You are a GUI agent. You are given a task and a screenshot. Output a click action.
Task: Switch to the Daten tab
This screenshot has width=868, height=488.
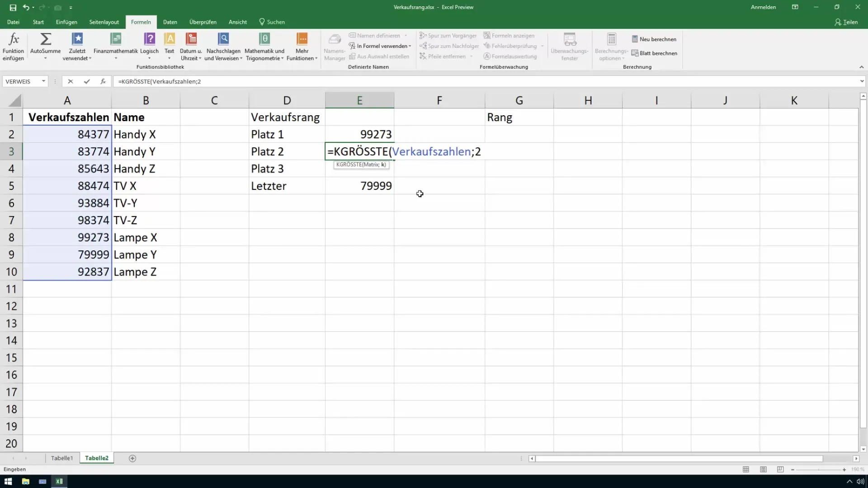170,22
